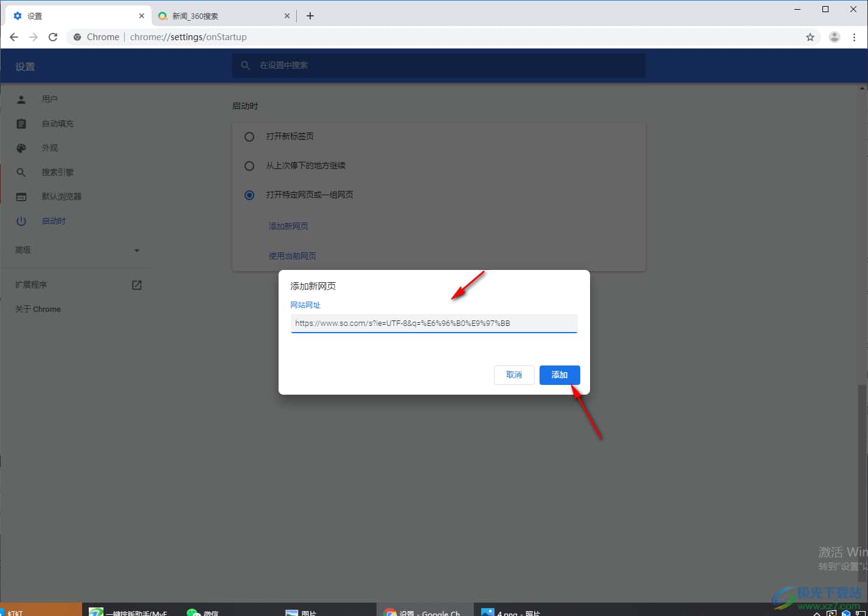Click the 网站网址 URL input field
The image size is (868, 616).
tap(433, 324)
